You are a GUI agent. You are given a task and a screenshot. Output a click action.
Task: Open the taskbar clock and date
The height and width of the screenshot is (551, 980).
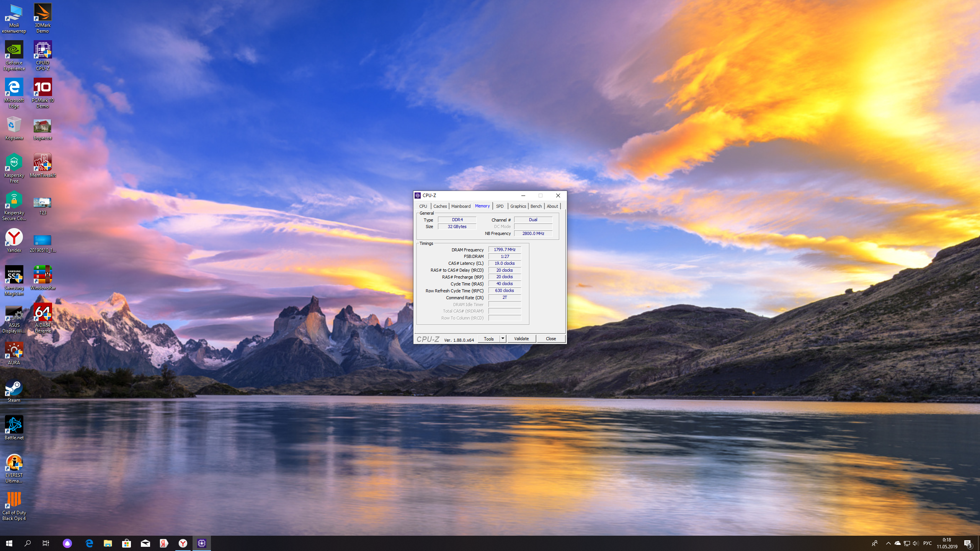tap(947, 543)
